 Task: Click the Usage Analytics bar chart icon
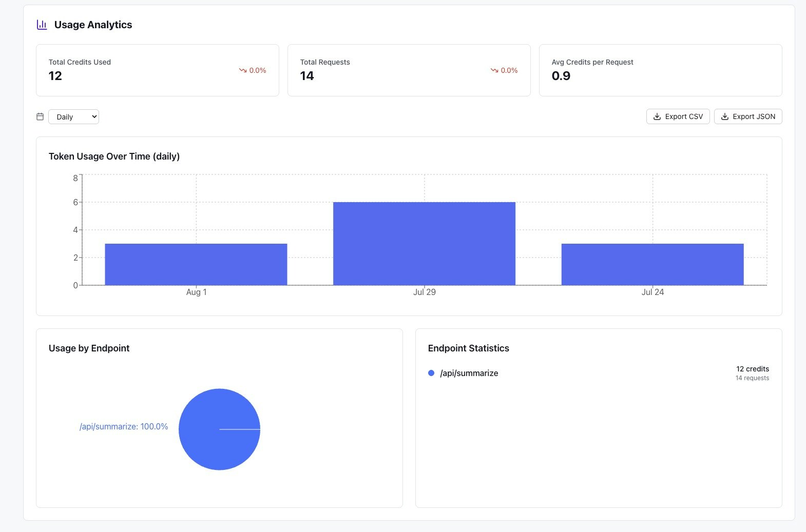tap(42, 25)
